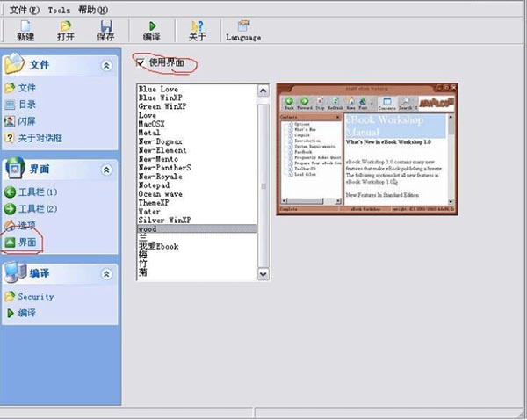This screenshot has width=527, height=420.
Task: Open the 文件(F) menu
Action: (x=25, y=8)
